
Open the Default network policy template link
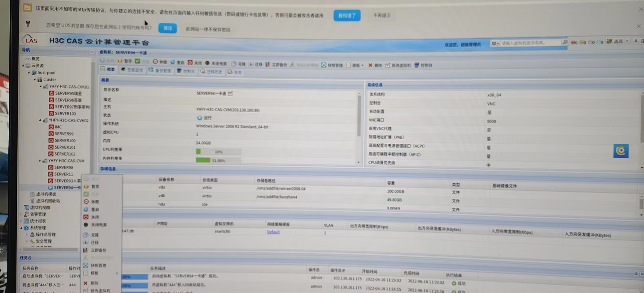click(273, 232)
